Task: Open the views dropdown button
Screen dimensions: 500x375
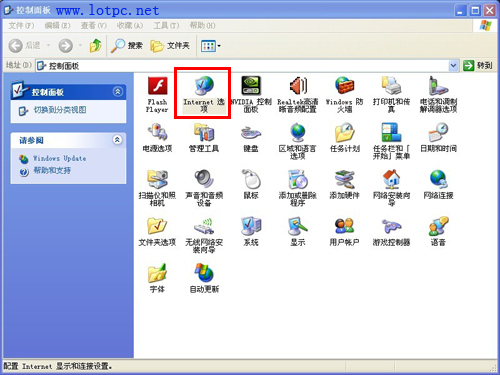Action: point(210,46)
